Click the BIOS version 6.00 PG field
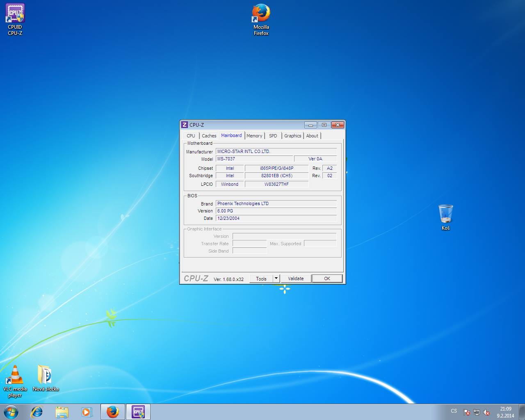This screenshot has height=420, width=525. coord(276,211)
